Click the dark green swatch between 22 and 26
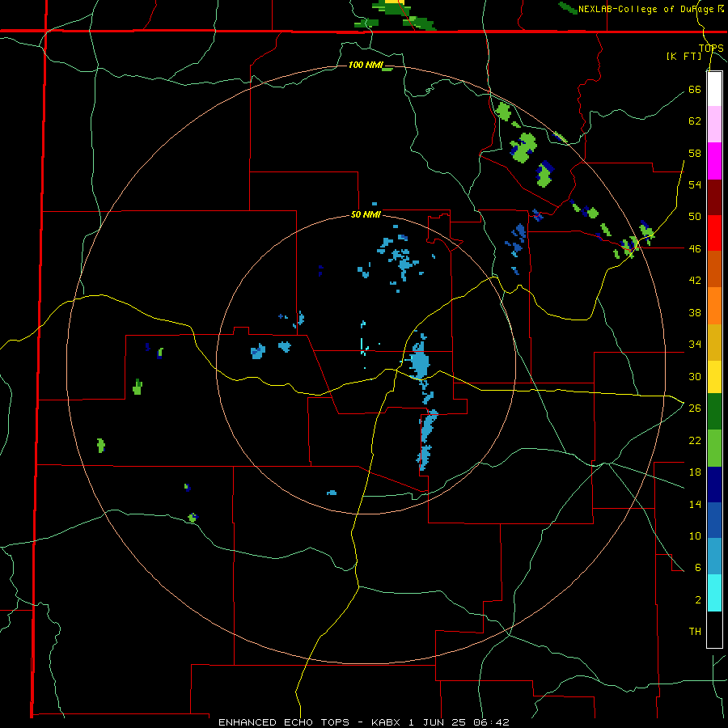Viewport: 728px width, 728px height. 714,412
